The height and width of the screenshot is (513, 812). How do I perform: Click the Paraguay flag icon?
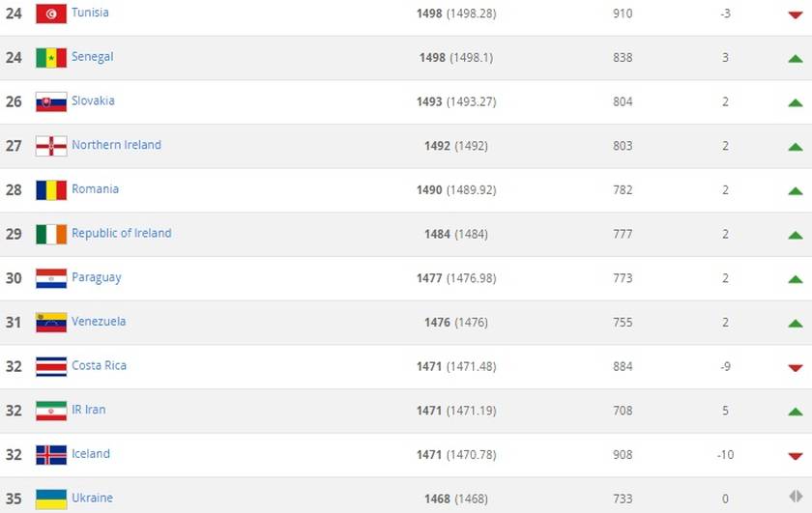[x=51, y=278]
